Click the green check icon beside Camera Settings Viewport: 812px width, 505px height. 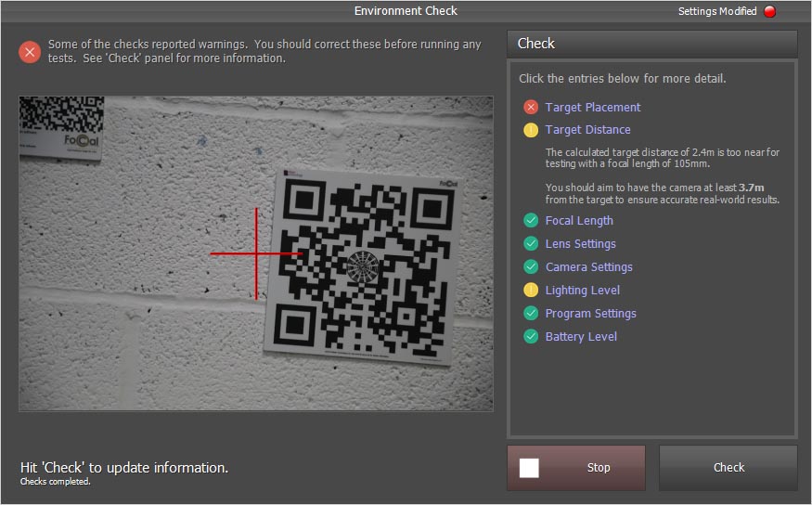[531, 266]
